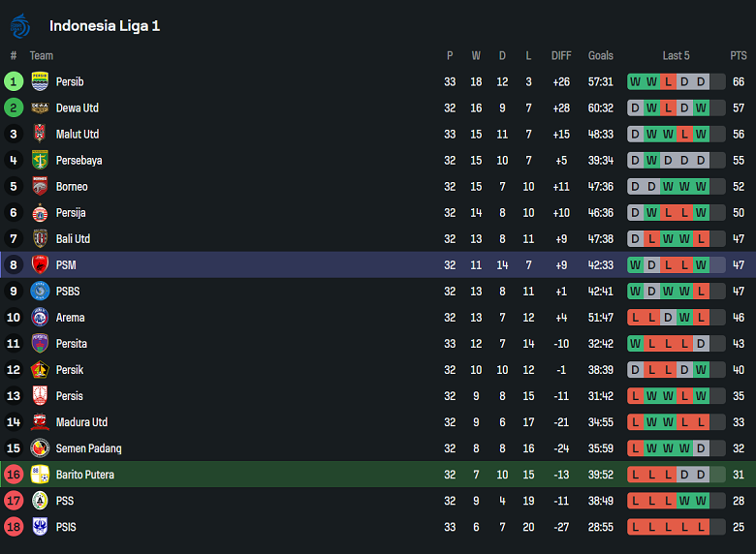Image resolution: width=756 pixels, height=554 pixels.
Task: Click the Indonesia Liga 1 league logo
Action: click(20, 25)
